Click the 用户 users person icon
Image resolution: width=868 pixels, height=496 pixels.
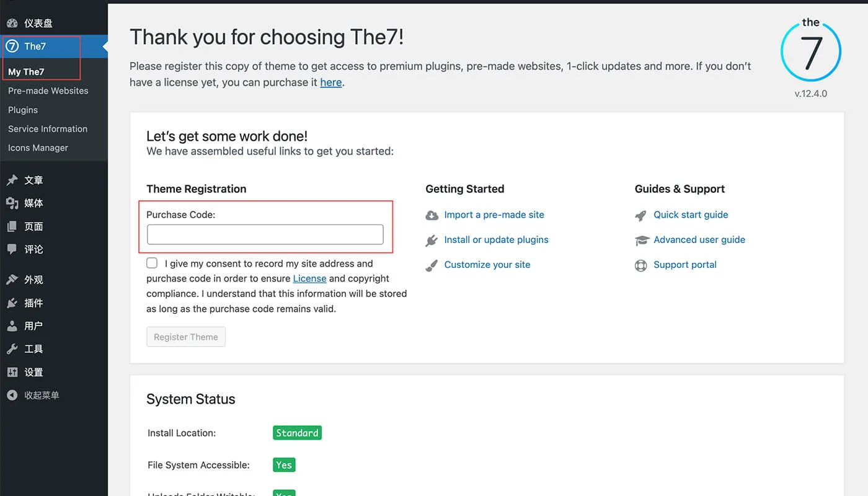(12, 326)
